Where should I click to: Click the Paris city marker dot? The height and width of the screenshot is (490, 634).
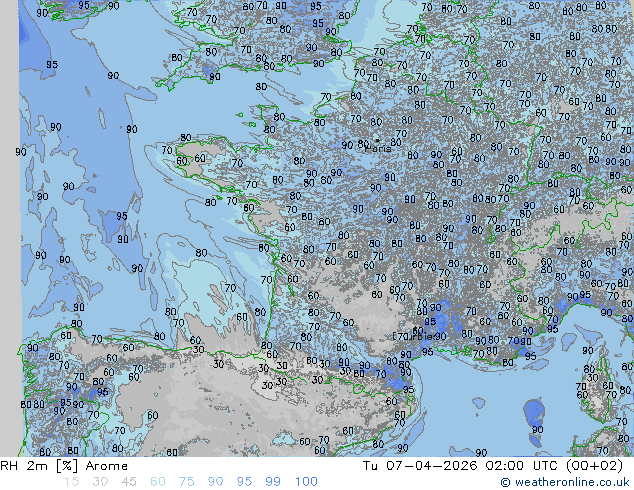pos(376,140)
